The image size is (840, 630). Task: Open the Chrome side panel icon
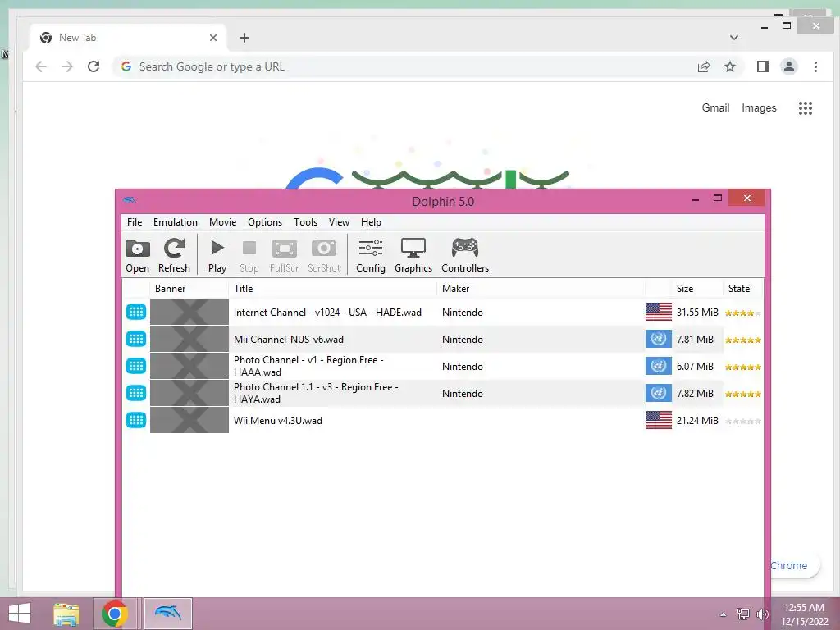pos(762,66)
